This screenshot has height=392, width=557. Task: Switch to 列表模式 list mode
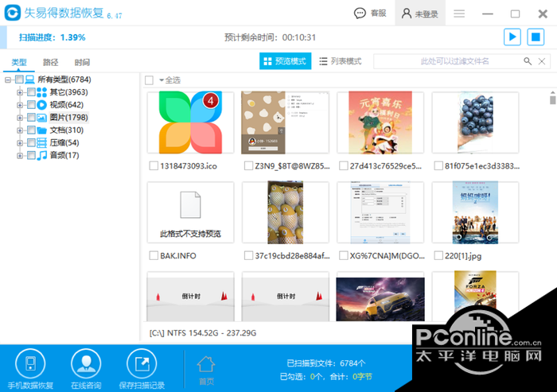point(341,61)
